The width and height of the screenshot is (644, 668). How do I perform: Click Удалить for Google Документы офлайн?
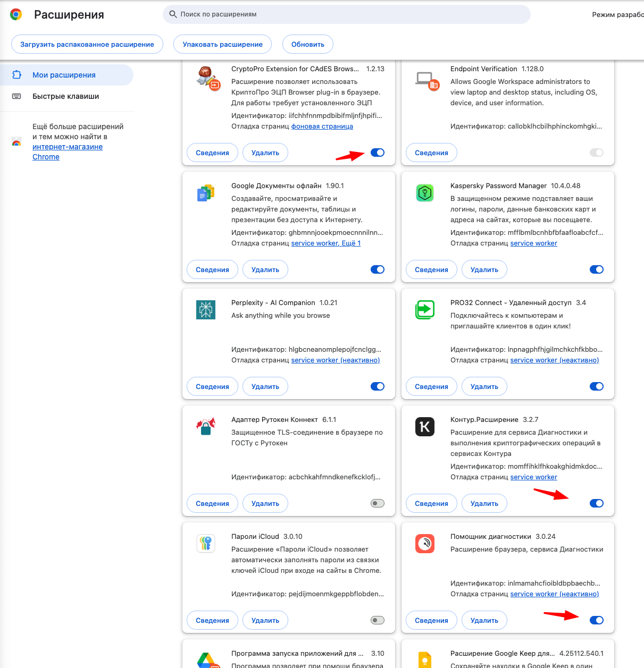[265, 269]
